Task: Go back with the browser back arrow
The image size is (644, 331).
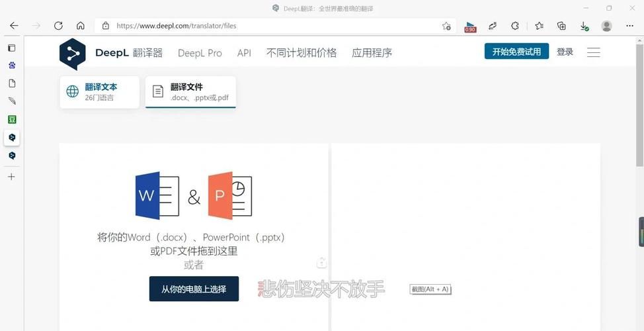Action: [x=14, y=26]
